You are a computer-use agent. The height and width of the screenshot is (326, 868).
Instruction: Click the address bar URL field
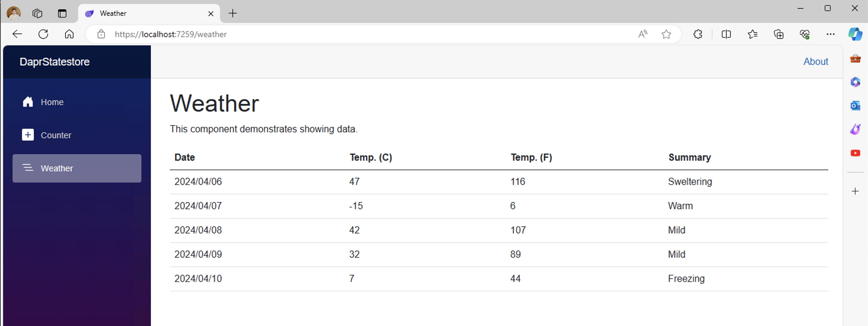337,34
